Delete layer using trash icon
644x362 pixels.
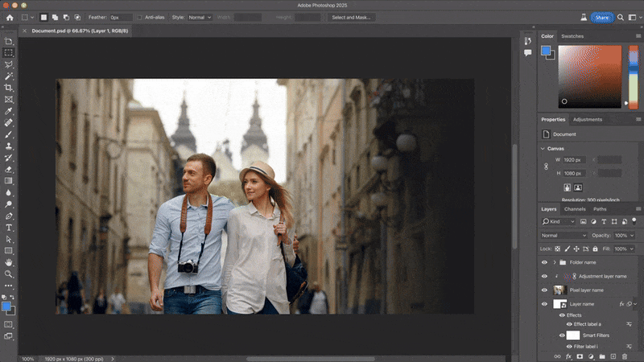(x=625, y=356)
